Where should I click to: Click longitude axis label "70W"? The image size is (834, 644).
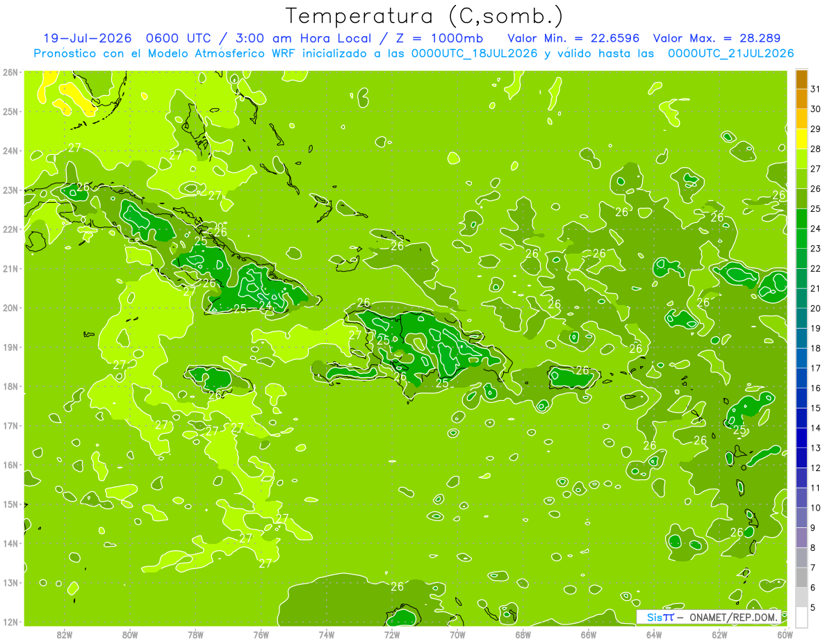(x=457, y=634)
